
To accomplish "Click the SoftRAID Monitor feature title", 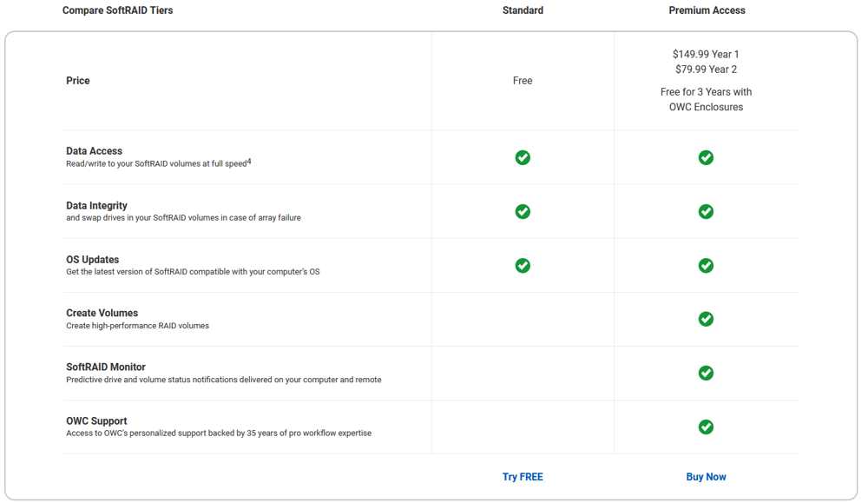I will point(106,367).
